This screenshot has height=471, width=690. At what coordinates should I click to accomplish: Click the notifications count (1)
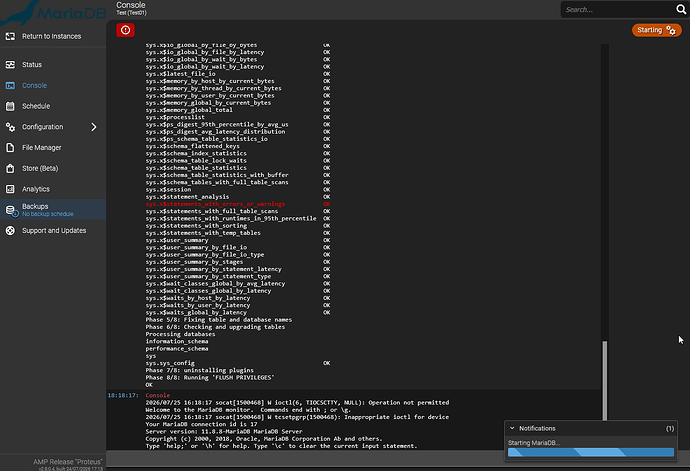[670, 428]
